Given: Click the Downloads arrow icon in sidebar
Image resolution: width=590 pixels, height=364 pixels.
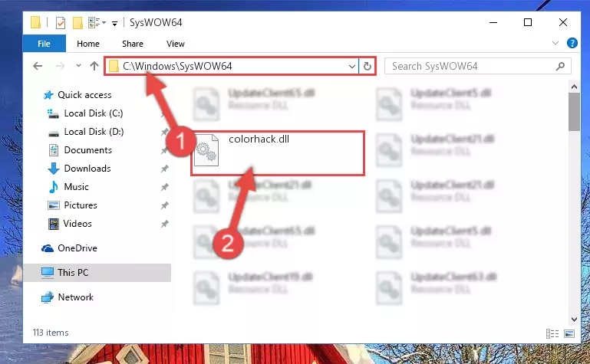Looking at the screenshot, I should coord(54,169).
